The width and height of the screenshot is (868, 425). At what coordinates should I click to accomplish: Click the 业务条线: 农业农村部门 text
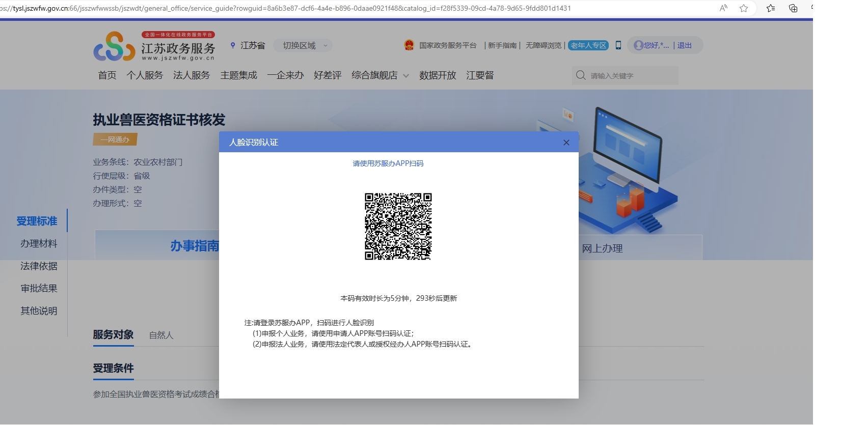(x=138, y=162)
